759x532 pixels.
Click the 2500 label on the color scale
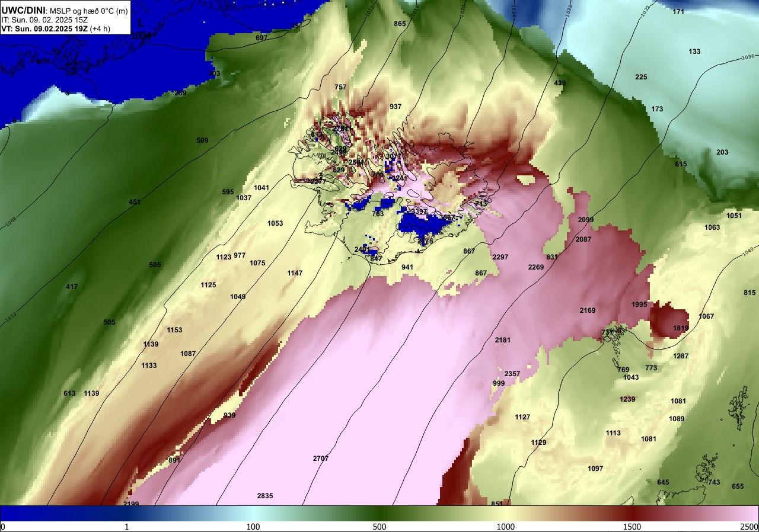[749, 527]
